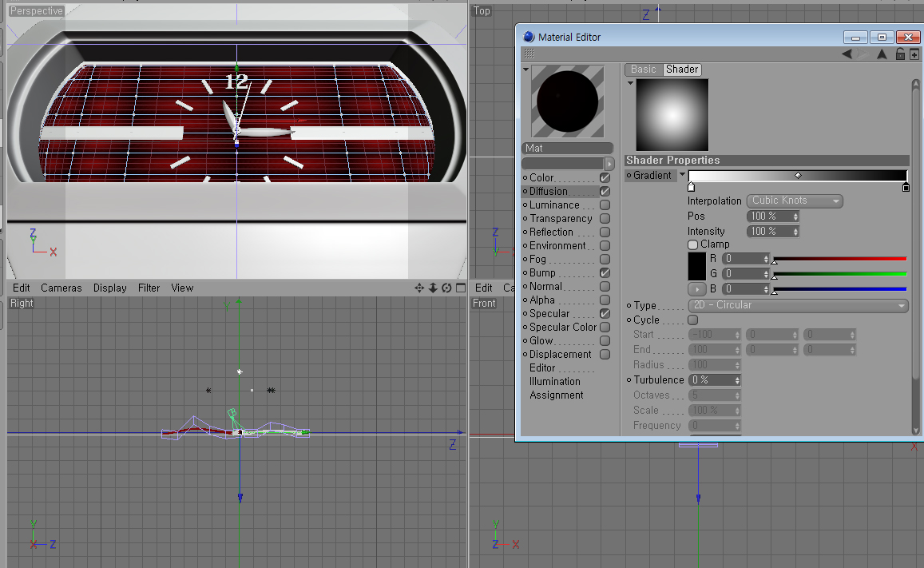Click the Turbulence percentage input field
The width and height of the screenshot is (924, 568).
tap(711, 380)
